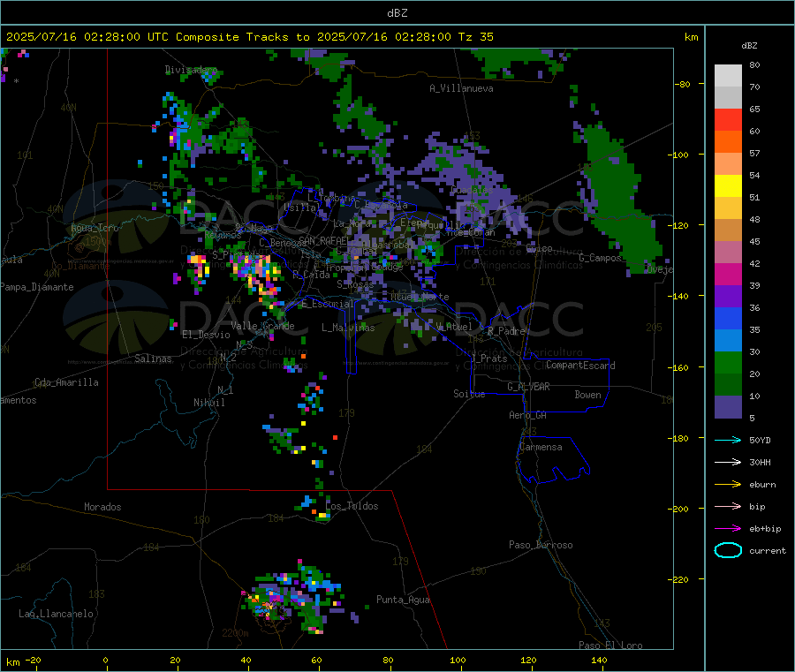This screenshot has height=672, width=795.
Task: Click the A_Villanueva map label
Action: (x=461, y=88)
